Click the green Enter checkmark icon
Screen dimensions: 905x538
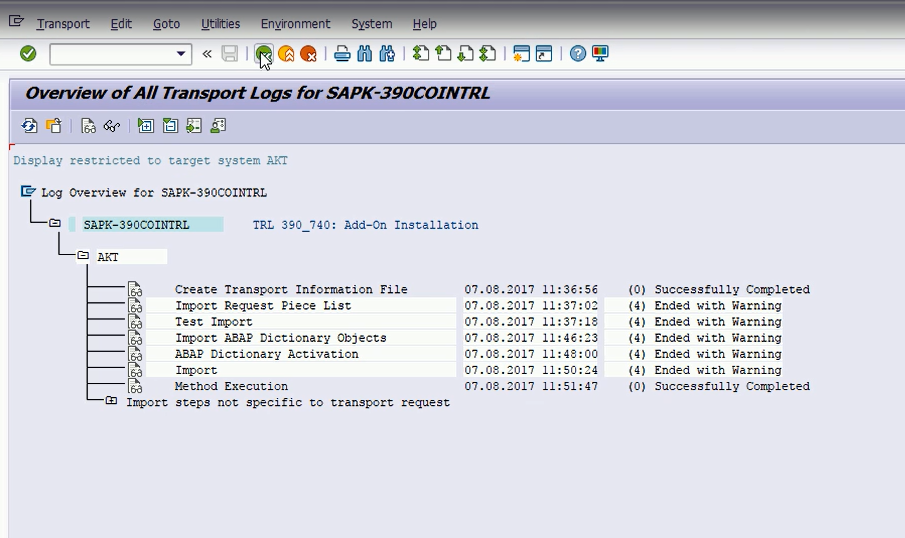click(28, 54)
